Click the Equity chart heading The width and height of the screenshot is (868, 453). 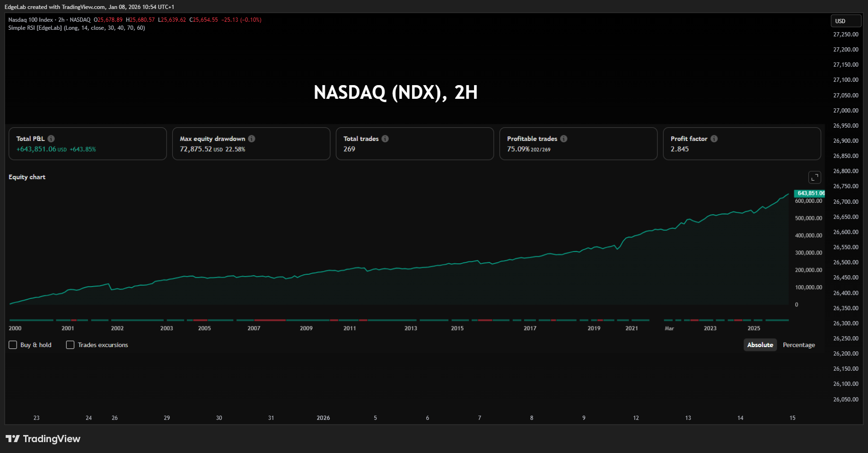tap(27, 177)
